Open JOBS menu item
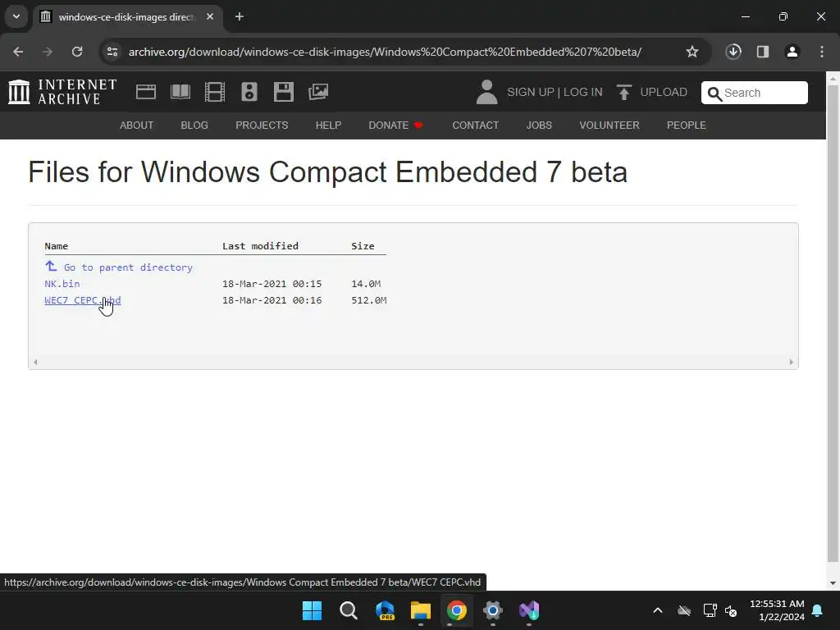The image size is (840, 630). 539,126
